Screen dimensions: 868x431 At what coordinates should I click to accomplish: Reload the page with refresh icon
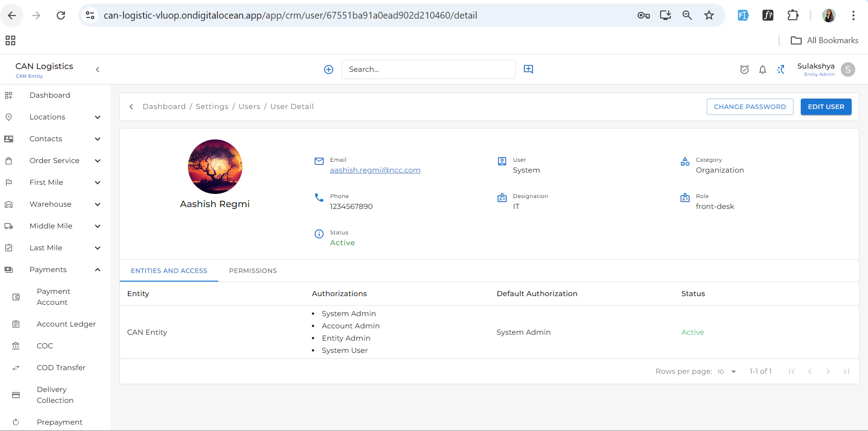click(61, 15)
